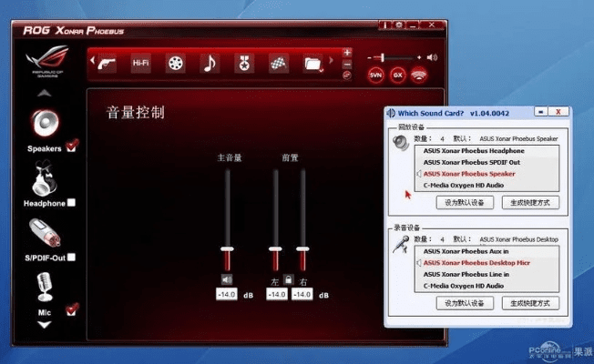This screenshot has width=594, height=364.
Task: Pick the music note profile icon
Action: (210, 63)
